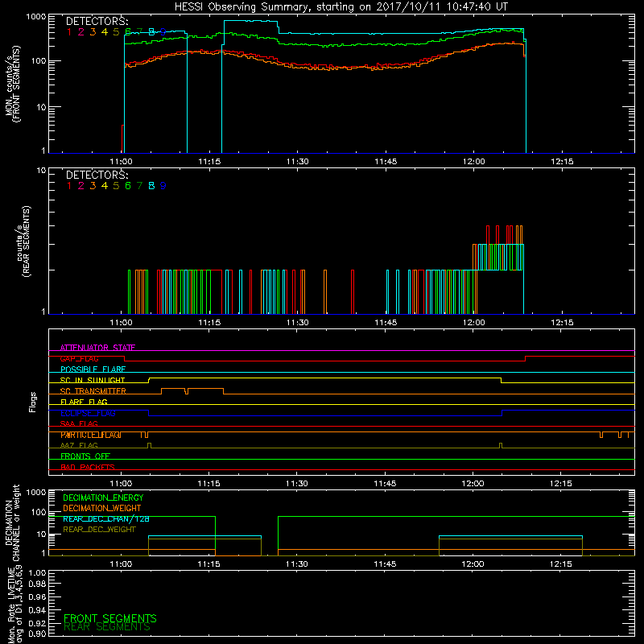Click the FRONT SEGMENTS livetime legend label
This screenshot has width=644, height=644.
pyautogui.click(x=110, y=618)
